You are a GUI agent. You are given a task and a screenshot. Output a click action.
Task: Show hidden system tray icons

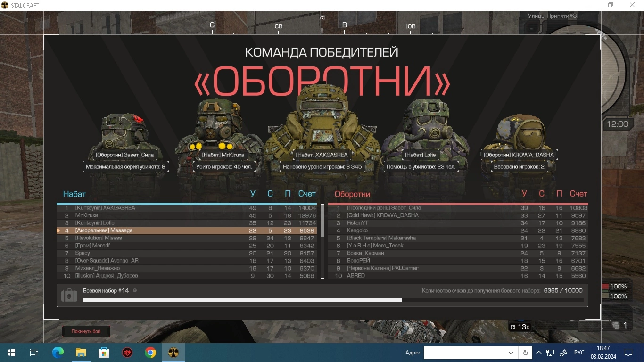(539, 353)
